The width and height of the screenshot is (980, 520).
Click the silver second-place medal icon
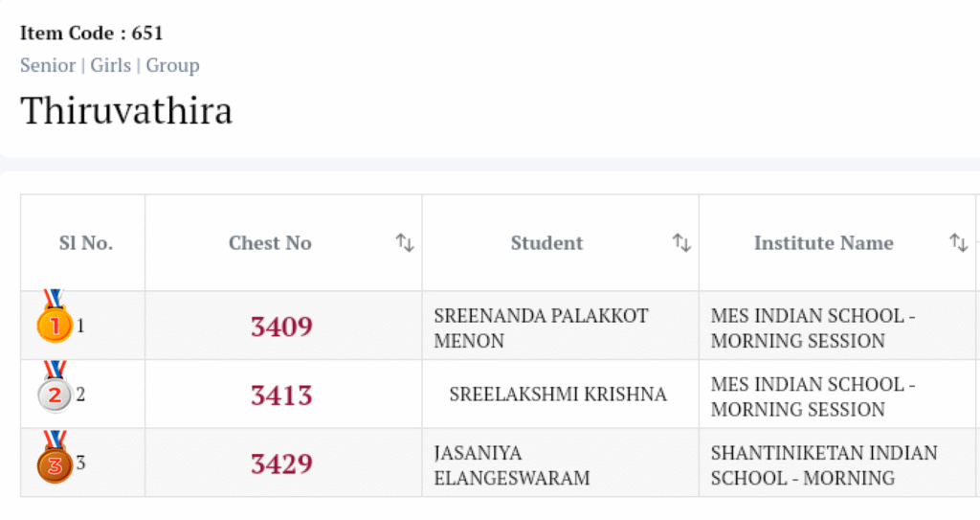pos(55,390)
